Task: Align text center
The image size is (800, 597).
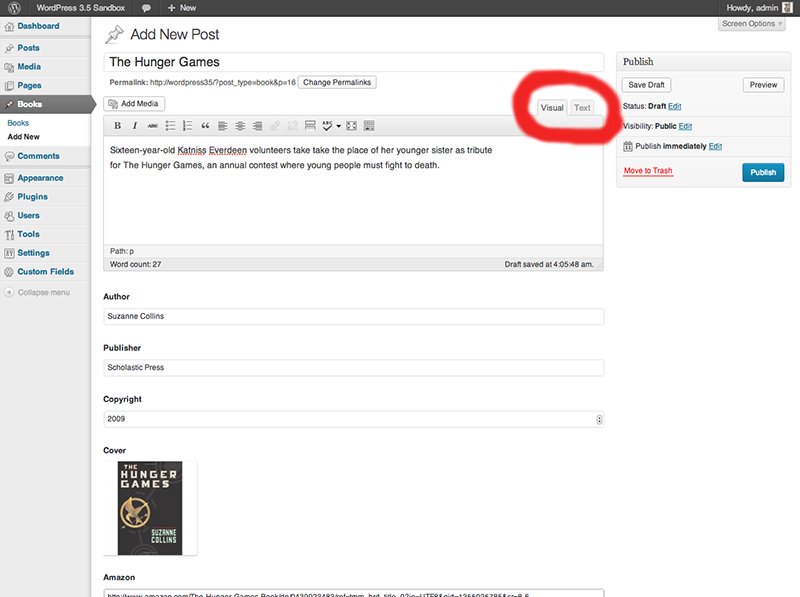Action: (x=240, y=126)
